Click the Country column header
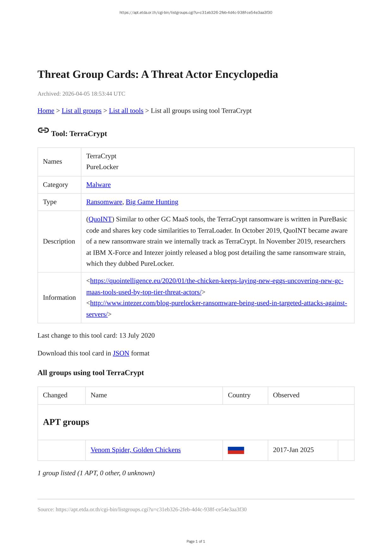Screen dimensions: 392x554 239,395
